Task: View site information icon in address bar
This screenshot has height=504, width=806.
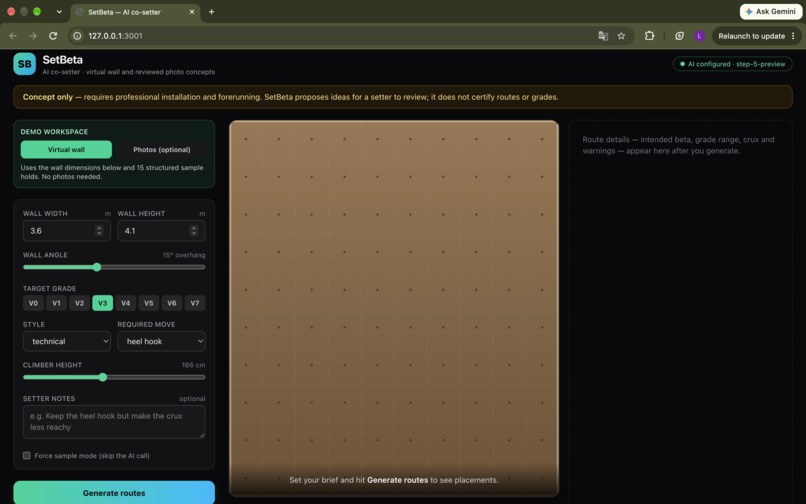Action: (77, 36)
